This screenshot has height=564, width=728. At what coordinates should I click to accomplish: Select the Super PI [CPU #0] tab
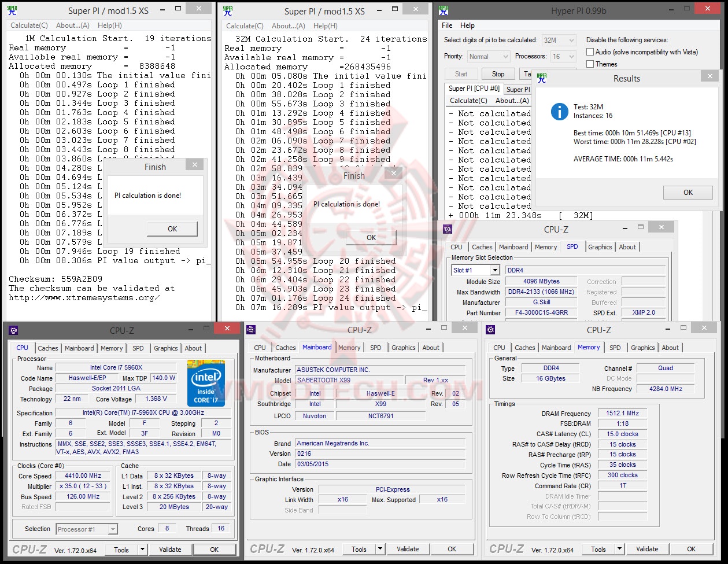[474, 89]
